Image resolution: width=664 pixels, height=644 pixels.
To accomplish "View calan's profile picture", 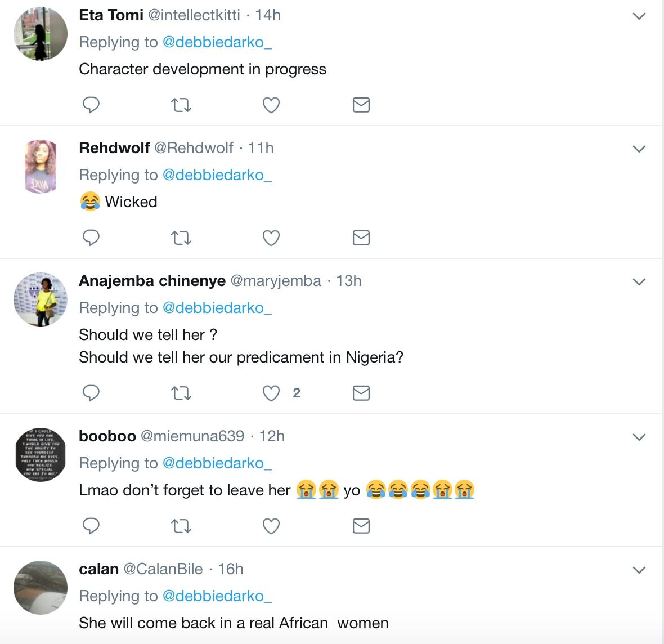I will tap(41, 587).
